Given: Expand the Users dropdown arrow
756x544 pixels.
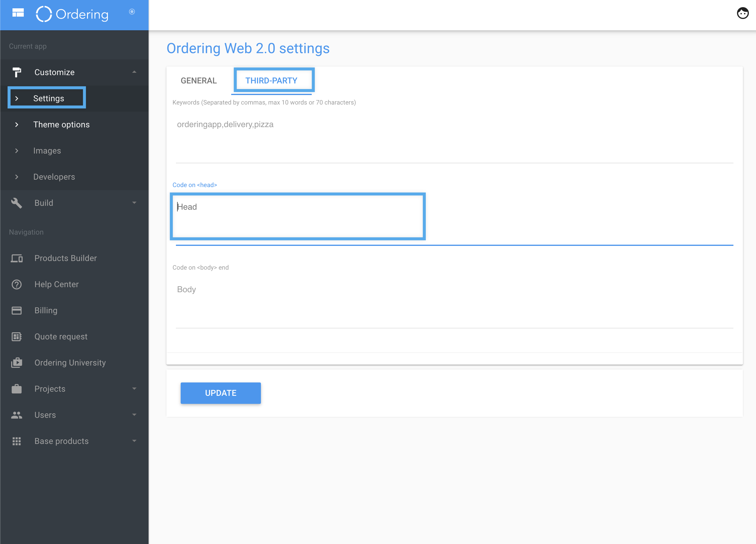Looking at the screenshot, I should [134, 415].
